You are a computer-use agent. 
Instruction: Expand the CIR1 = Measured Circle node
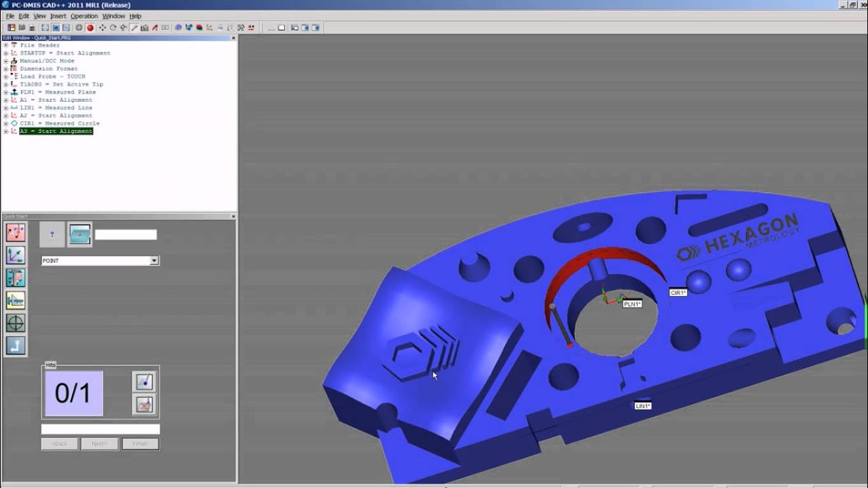pos(6,123)
